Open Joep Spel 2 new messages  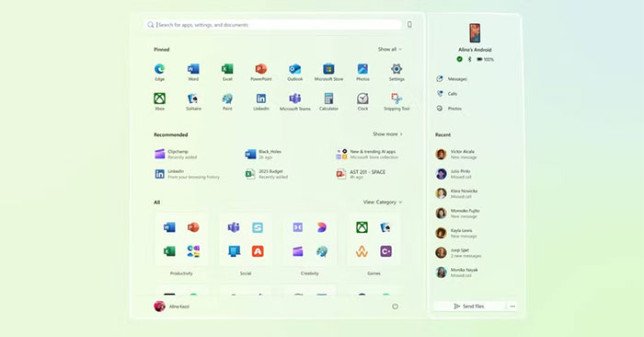pyautogui.click(x=459, y=252)
